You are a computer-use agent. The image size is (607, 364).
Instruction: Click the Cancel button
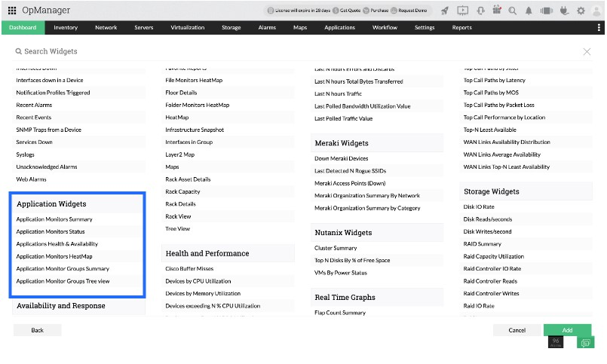pos(517,330)
